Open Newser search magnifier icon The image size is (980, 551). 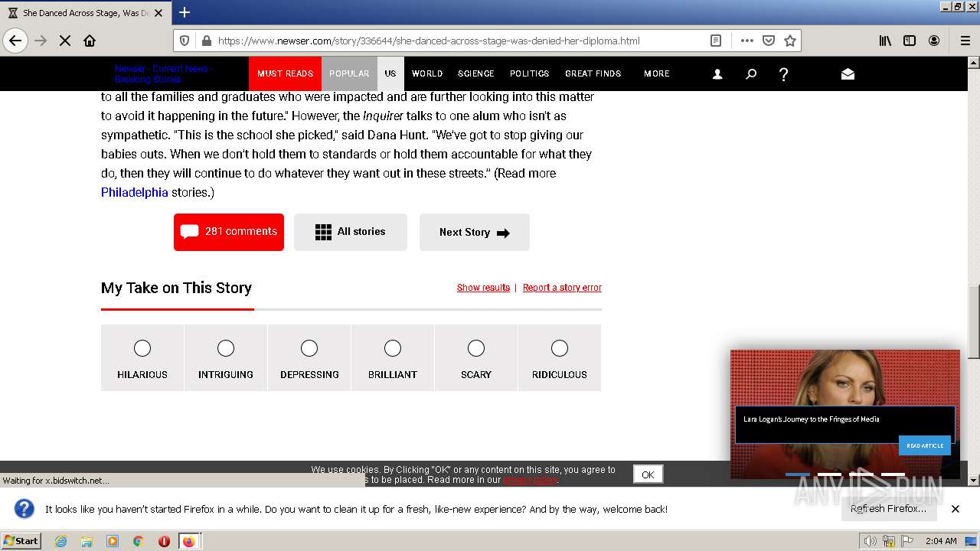(x=751, y=74)
